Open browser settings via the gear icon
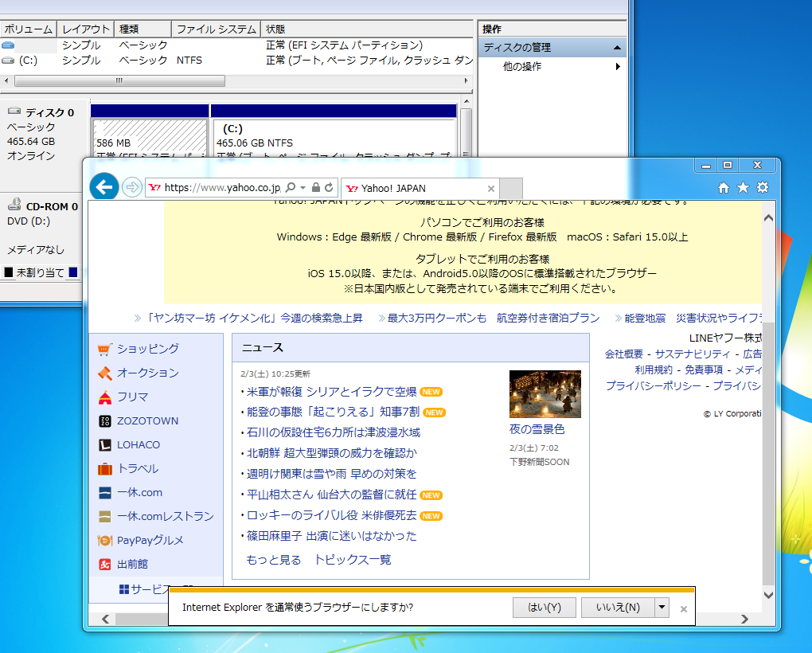The image size is (812, 653). (762, 188)
